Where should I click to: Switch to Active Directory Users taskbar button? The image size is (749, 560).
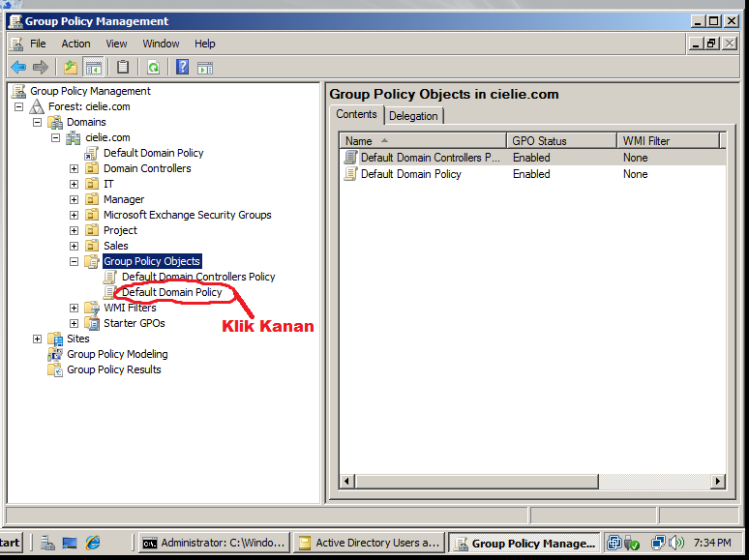point(370,543)
